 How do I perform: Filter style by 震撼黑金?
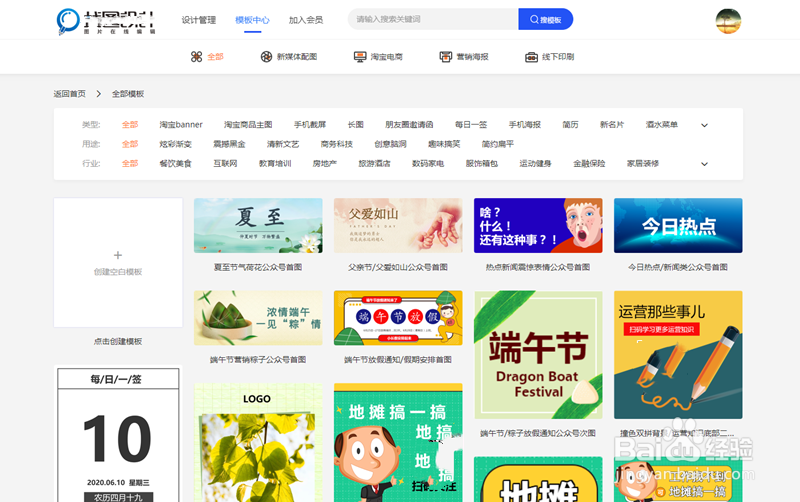coord(229,144)
